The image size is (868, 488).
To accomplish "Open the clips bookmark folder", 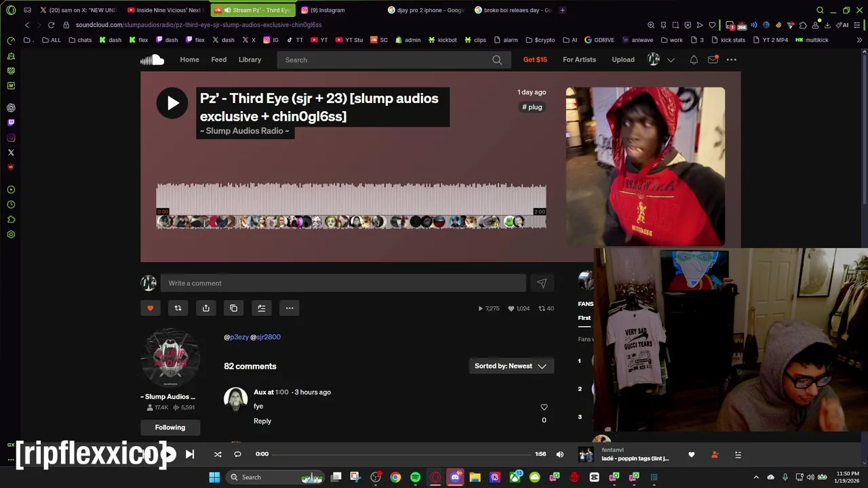I will point(475,40).
